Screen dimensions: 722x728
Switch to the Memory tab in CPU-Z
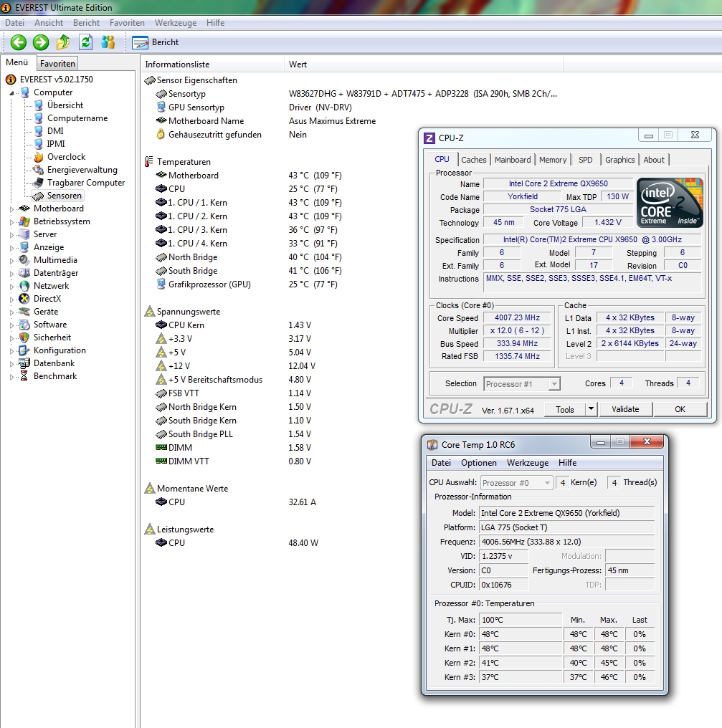click(552, 160)
